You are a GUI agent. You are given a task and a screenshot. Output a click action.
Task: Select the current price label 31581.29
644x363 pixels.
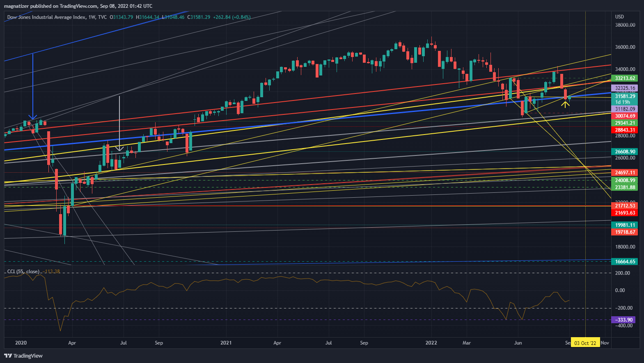coord(625,97)
